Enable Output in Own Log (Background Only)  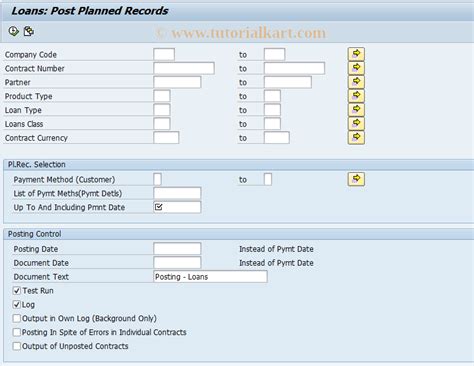[17, 318]
